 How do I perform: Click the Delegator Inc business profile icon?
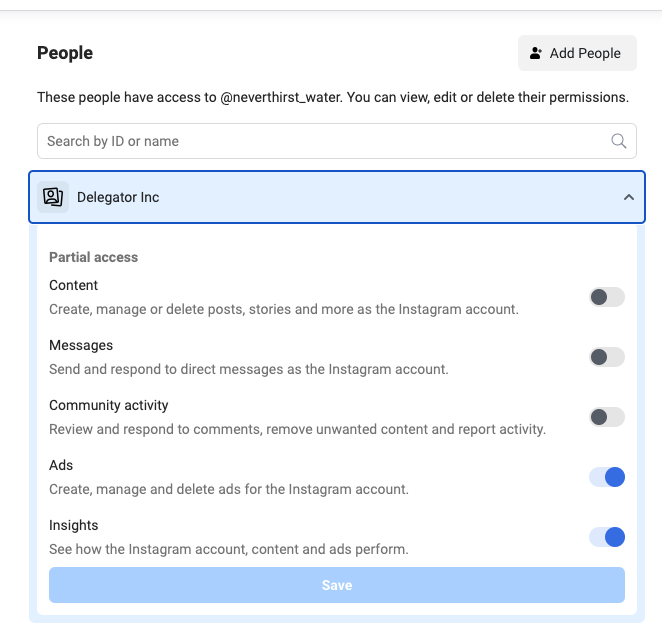[53, 197]
